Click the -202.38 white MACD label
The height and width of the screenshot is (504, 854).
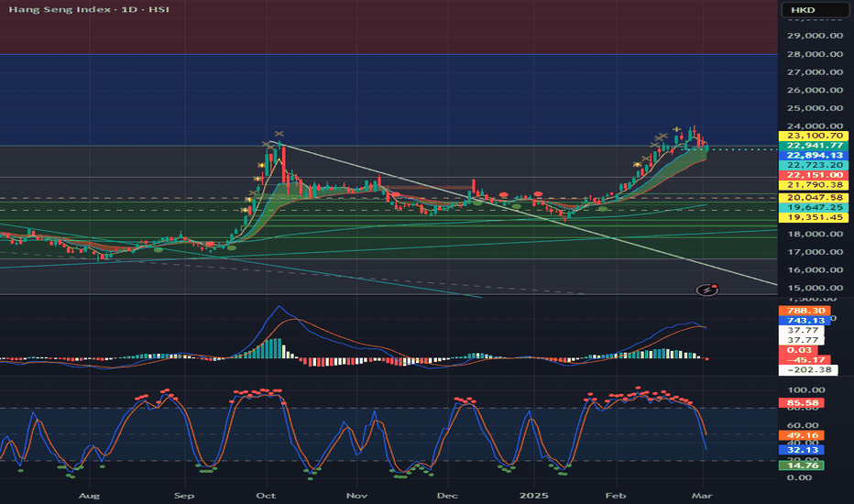(808, 369)
